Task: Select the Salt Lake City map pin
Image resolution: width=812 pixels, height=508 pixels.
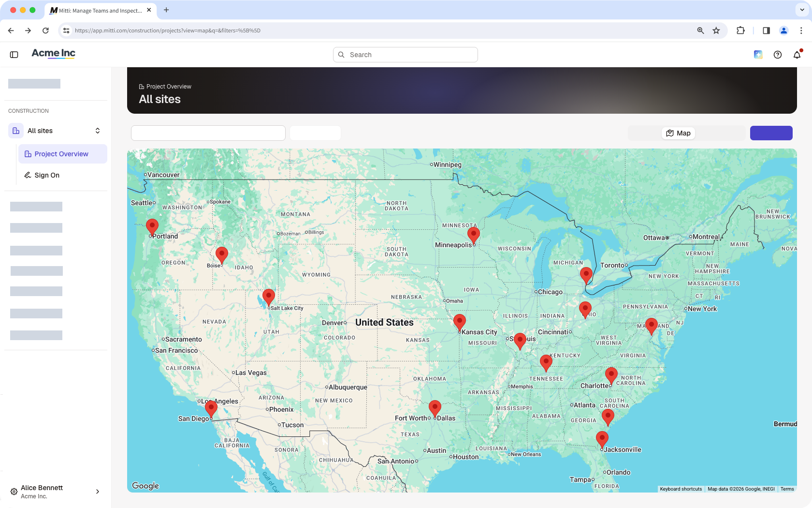Action: coord(269,298)
